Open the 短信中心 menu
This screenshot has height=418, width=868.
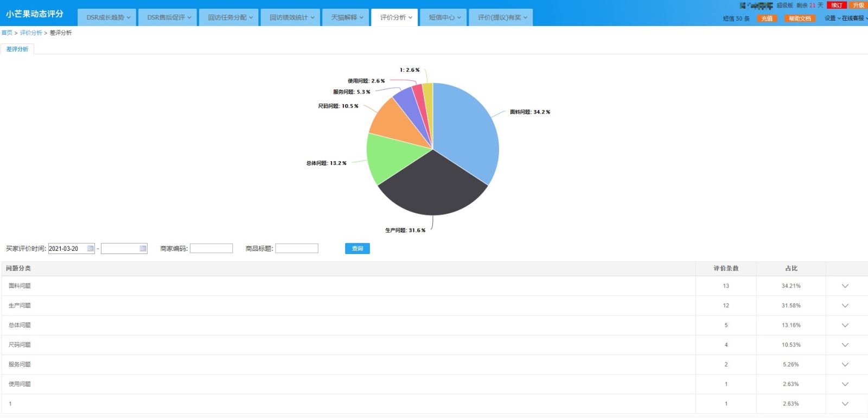click(x=444, y=17)
